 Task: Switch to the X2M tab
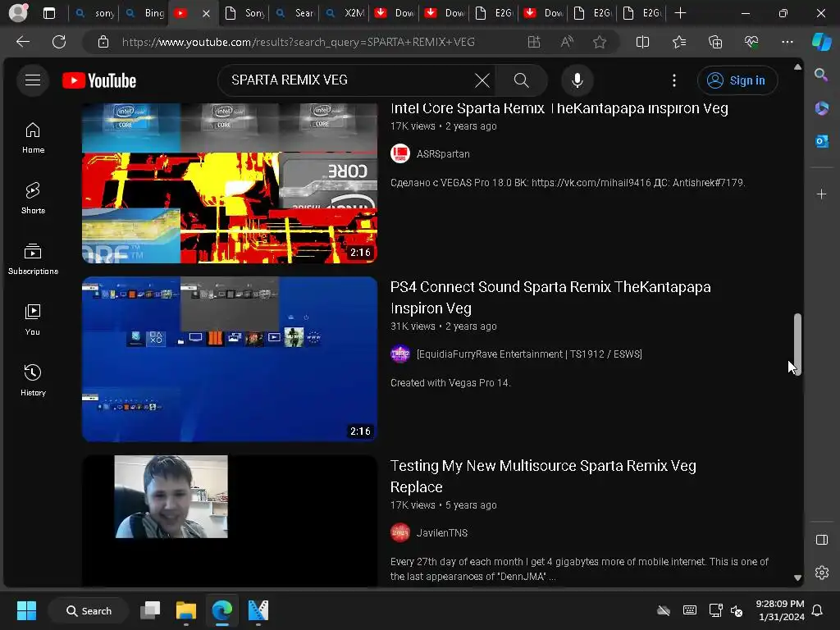[x=345, y=13]
